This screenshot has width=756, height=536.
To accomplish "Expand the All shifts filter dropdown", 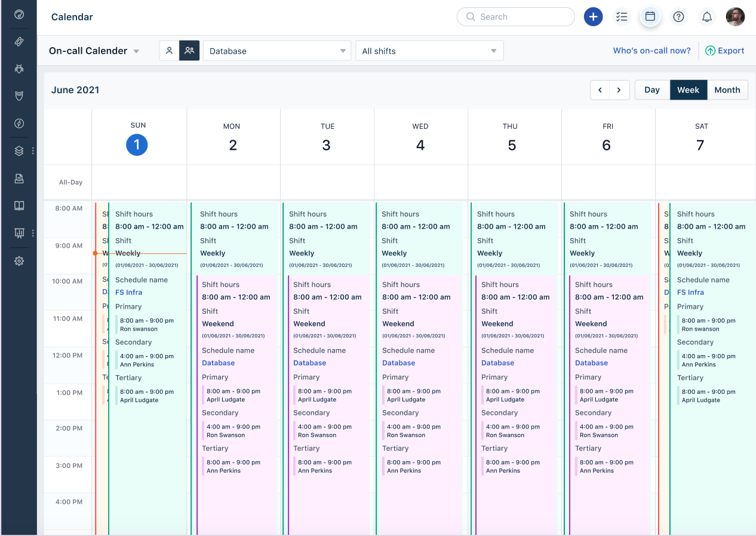I will point(429,51).
